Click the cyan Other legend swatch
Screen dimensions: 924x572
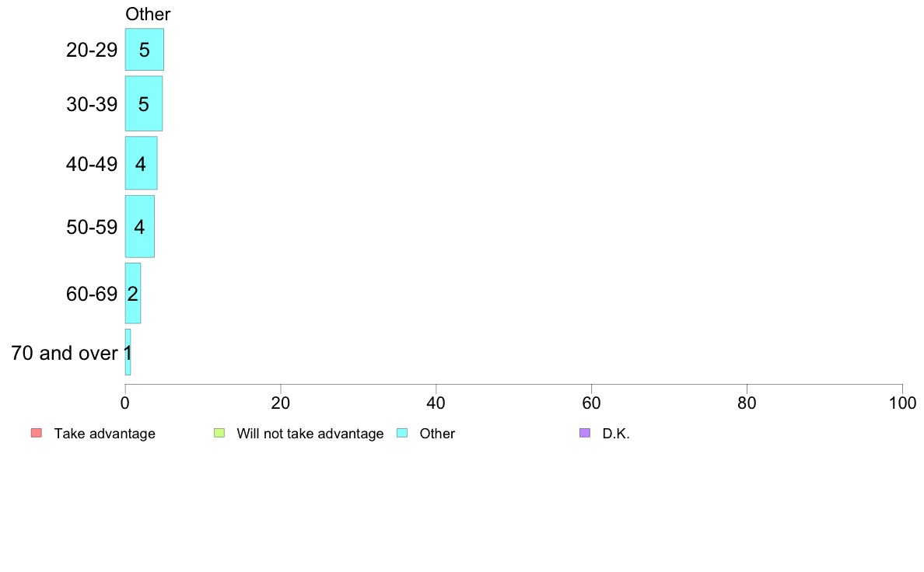[x=402, y=433]
